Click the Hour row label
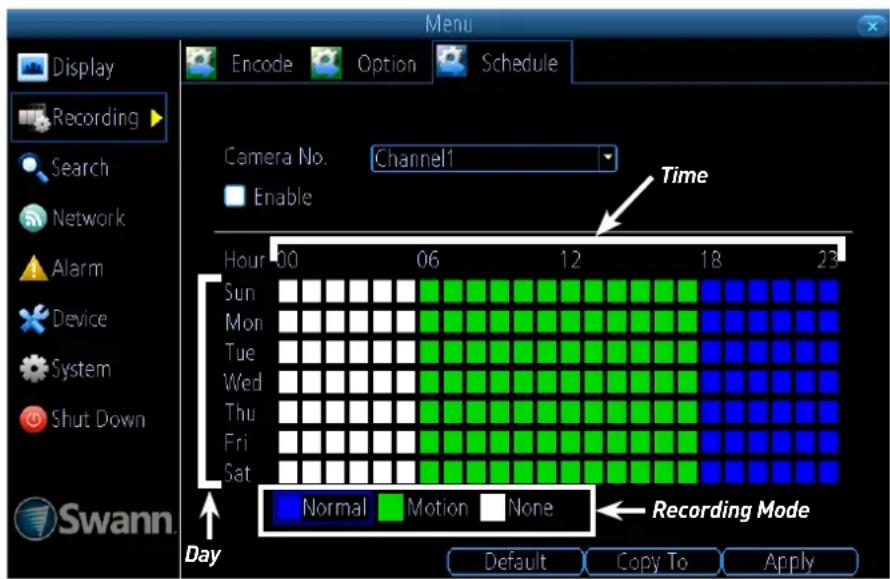Screen dimensions: 890x579 (x=245, y=260)
